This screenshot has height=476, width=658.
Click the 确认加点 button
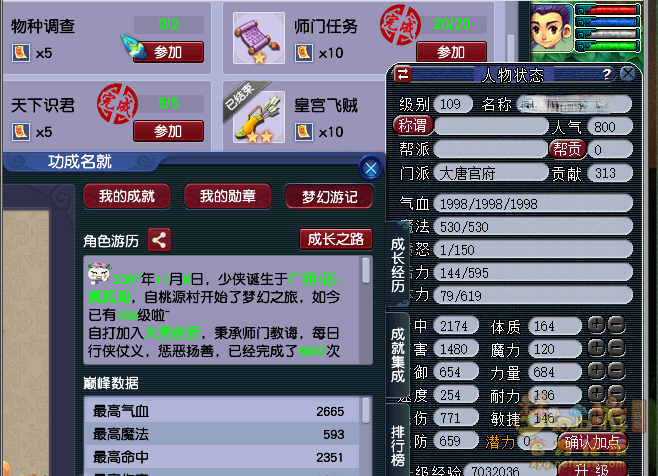click(x=592, y=442)
